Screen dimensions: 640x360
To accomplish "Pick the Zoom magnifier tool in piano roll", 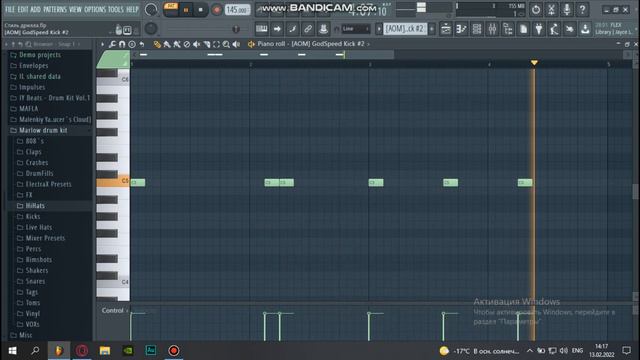I will click(226, 44).
